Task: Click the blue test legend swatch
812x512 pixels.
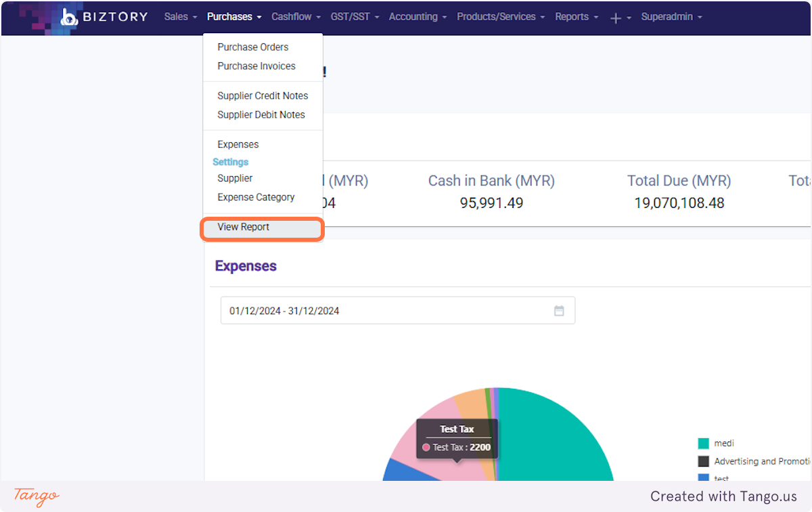Action: click(703, 478)
